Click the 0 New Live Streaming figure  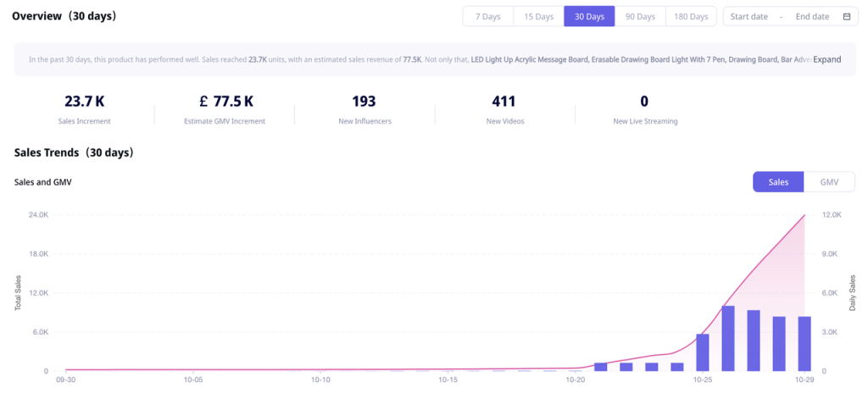click(x=644, y=102)
